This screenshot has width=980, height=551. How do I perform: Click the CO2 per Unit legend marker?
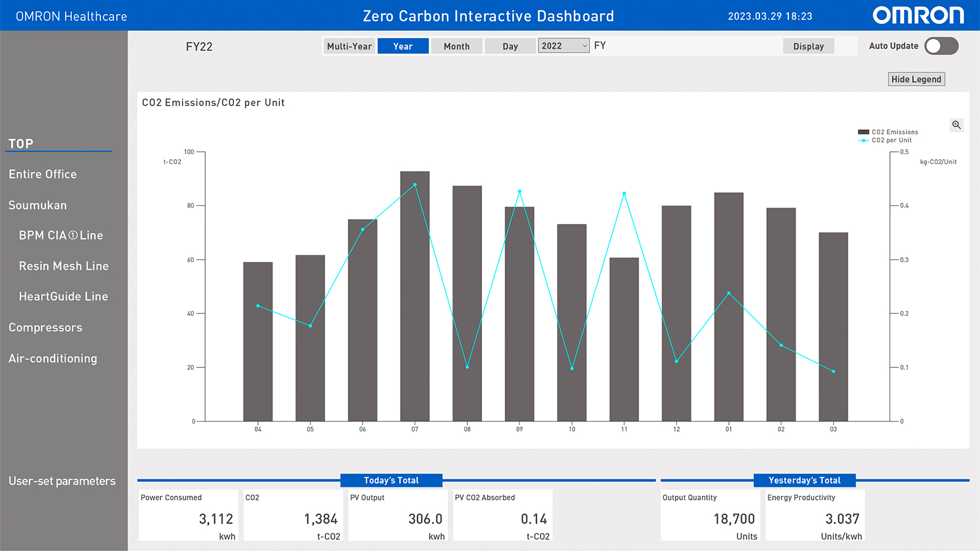point(863,140)
